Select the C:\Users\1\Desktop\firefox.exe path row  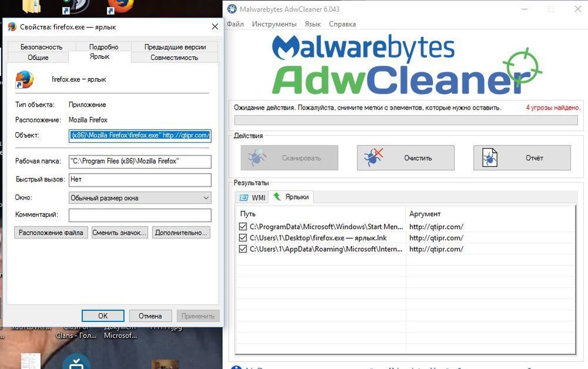point(318,238)
